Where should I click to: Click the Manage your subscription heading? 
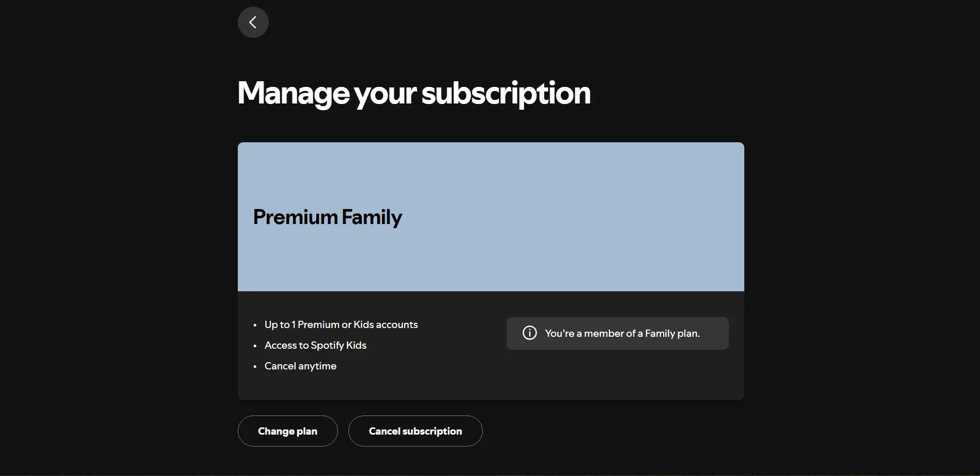point(414,93)
